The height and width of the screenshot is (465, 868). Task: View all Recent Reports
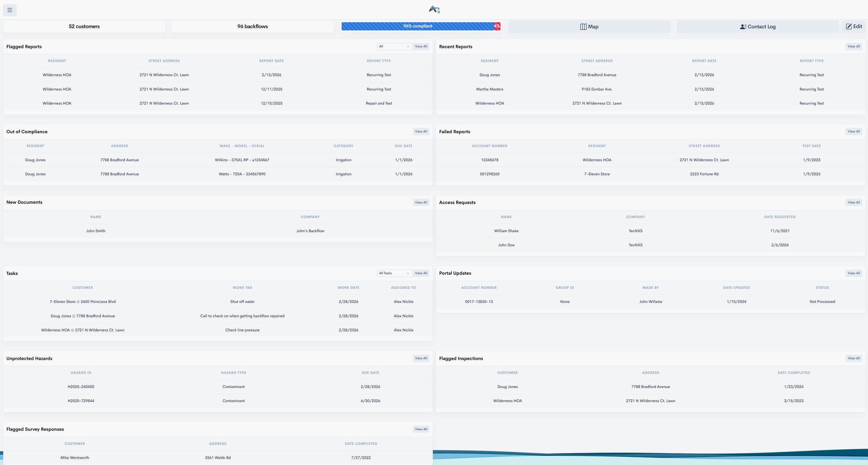[853, 46]
